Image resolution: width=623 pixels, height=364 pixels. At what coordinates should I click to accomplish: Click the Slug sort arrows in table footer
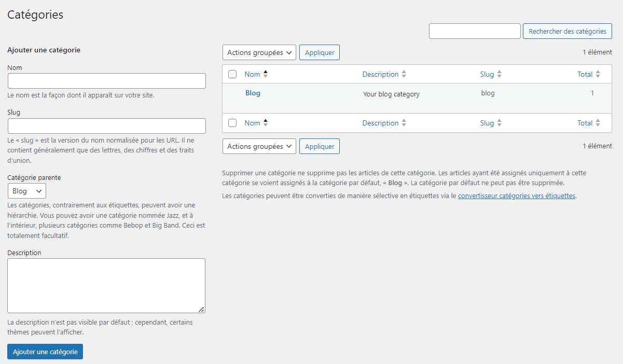click(x=499, y=123)
